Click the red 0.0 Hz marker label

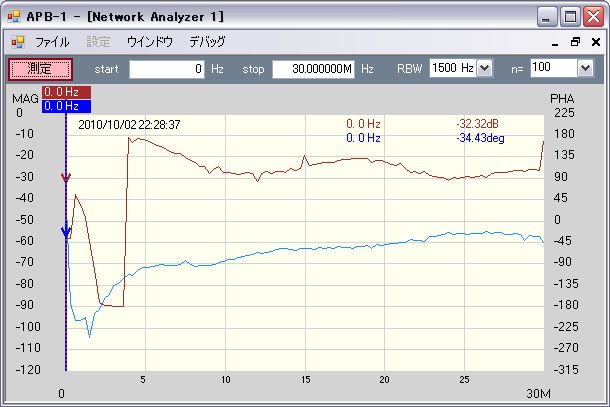tap(67, 92)
